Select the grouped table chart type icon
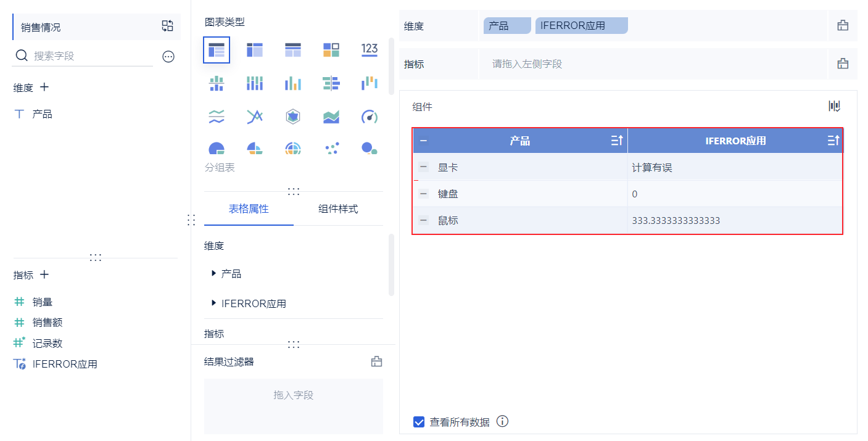The image size is (868, 441). click(x=217, y=50)
